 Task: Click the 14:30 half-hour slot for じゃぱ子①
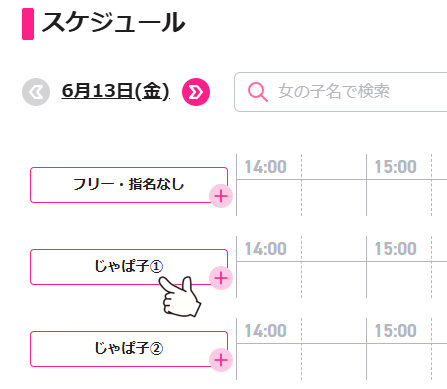334,280
